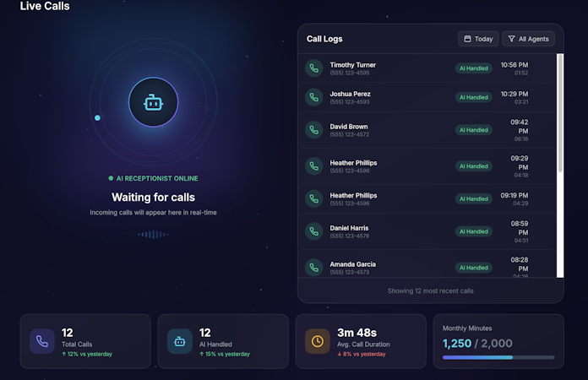Click the Monthly Minutes progress bar

click(498, 357)
